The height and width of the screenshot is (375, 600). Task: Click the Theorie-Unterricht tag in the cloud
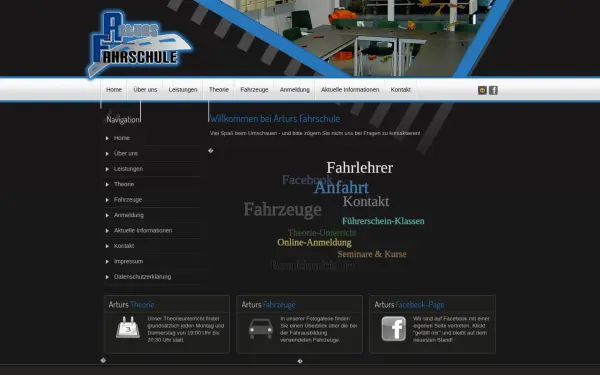tap(322, 233)
